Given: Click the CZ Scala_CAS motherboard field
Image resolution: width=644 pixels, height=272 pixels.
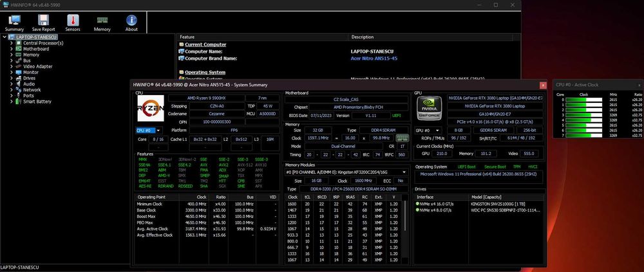Looking at the screenshot, I should [346, 99].
